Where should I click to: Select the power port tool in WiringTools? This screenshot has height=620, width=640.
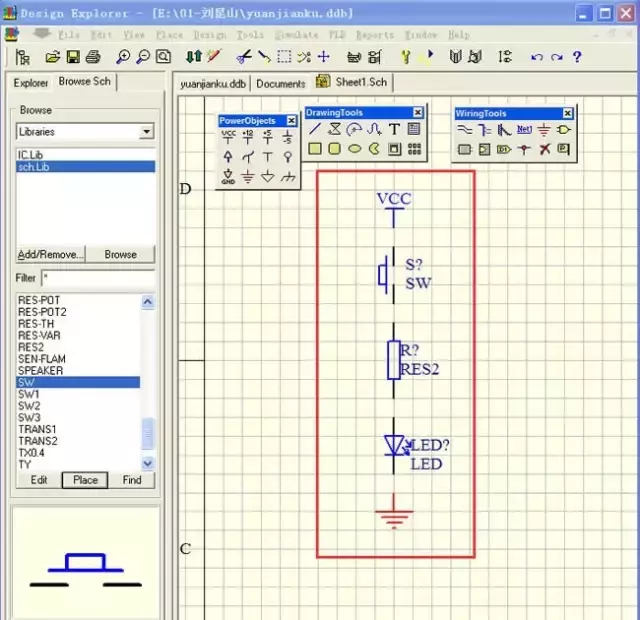pos(544,131)
